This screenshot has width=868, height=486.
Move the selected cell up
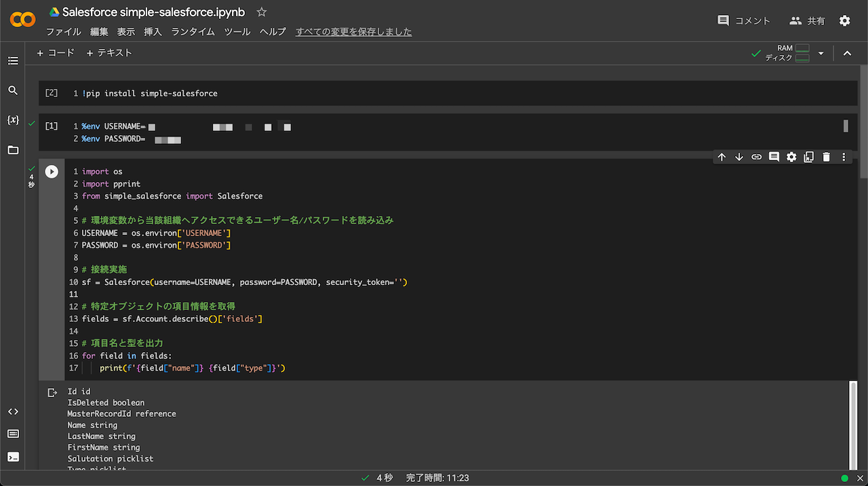pos(722,157)
